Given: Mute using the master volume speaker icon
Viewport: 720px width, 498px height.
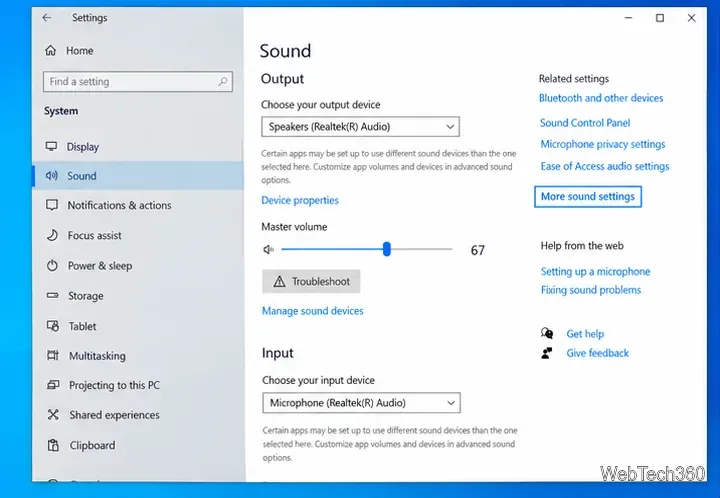Looking at the screenshot, I should (x=268, y=249).
